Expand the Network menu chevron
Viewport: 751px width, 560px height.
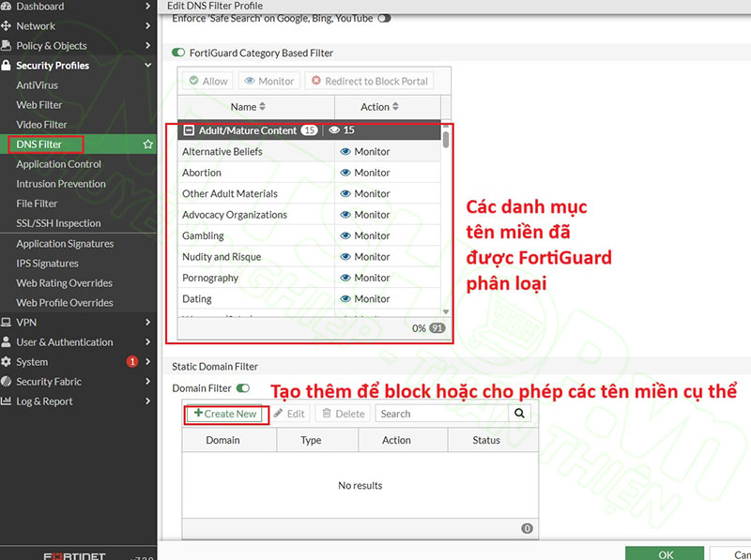[147, 26]
